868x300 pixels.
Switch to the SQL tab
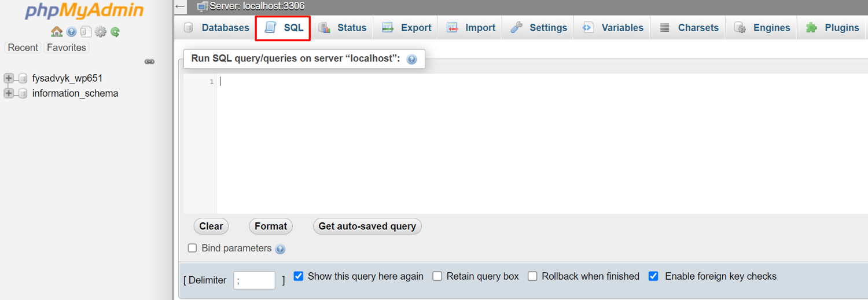[284, 28]
